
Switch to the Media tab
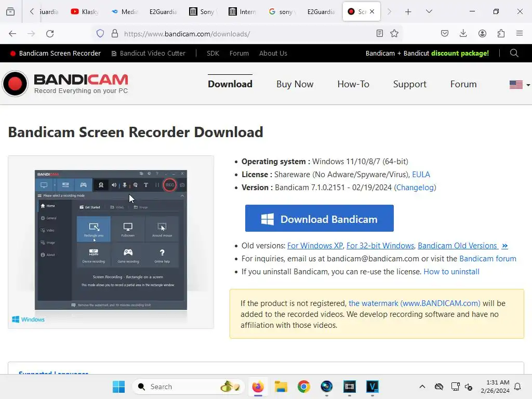click(x=125, y=11)
